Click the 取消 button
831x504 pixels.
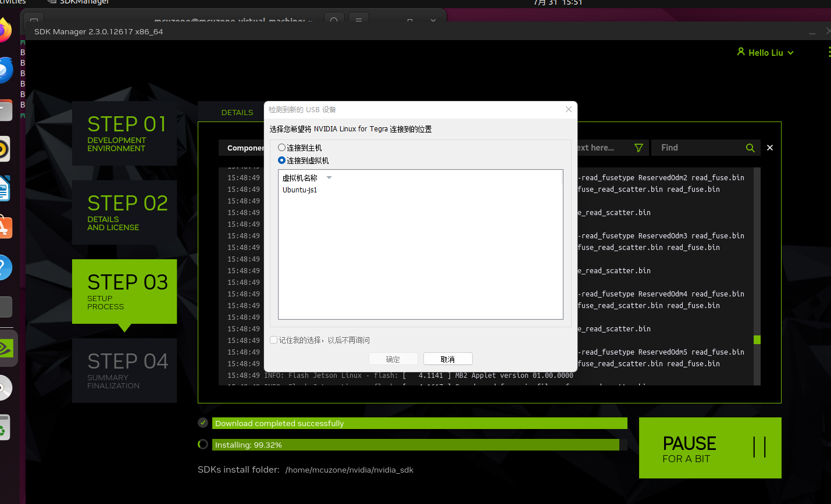(448, 359)
